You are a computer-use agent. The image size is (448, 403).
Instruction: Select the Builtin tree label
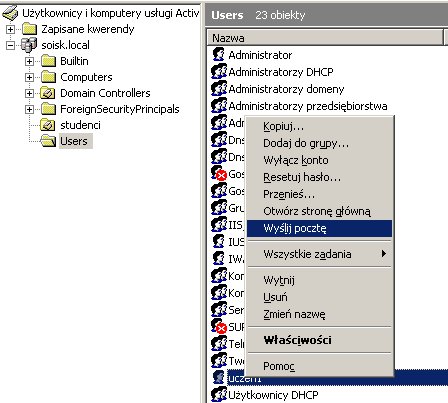pyautogui.click(x=74, y=61)
